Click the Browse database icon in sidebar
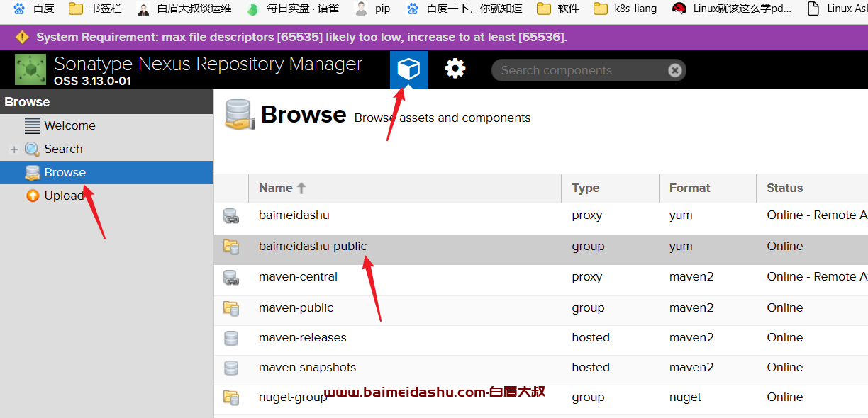This screenshot has width=868, height=418. click(33, 172)
